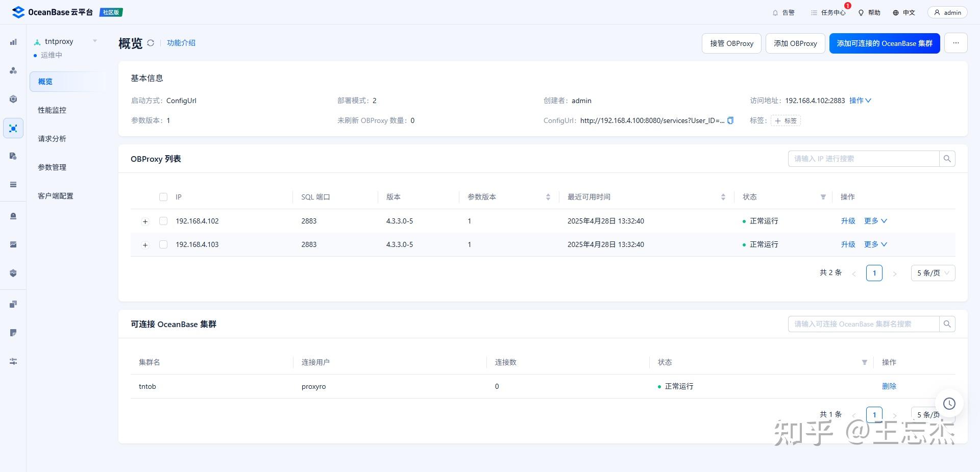The height and width of the screenshot is (472, 980).
Task: Open 任务中心 with the notification badge
Action: point(828,12)
